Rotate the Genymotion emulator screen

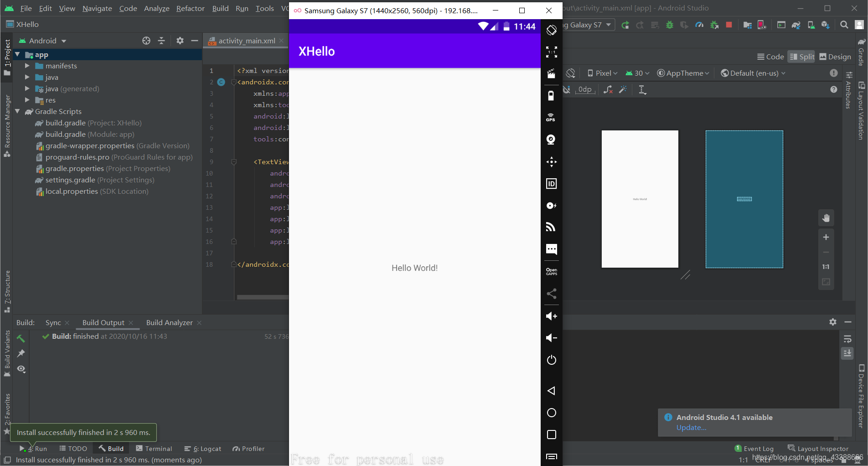click(552, 30)
